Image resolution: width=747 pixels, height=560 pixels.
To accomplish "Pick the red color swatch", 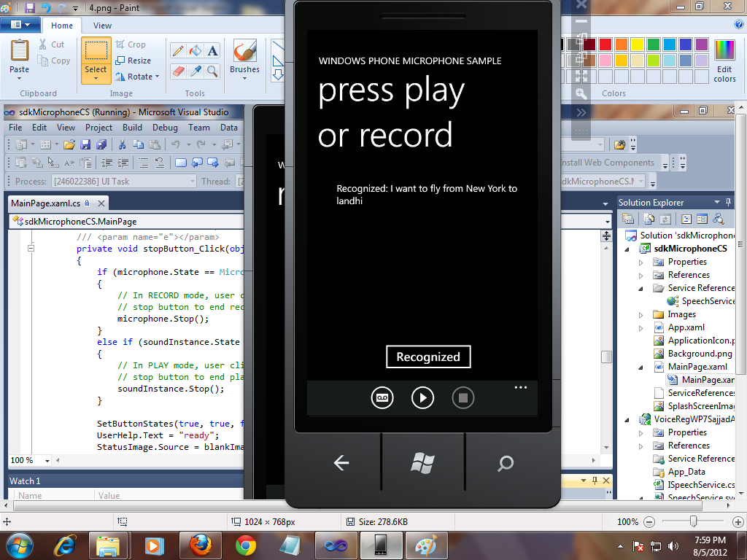I will coord(605,44).
